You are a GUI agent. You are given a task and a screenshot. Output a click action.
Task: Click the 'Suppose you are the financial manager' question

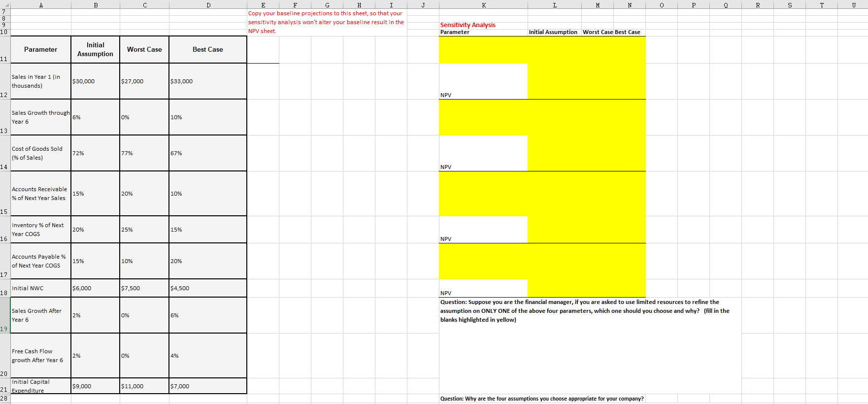(x=585, y=311)
